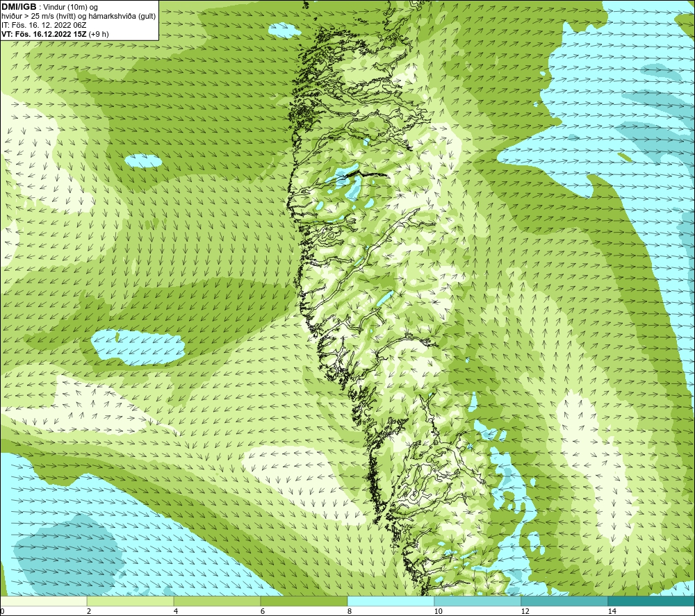Pick the 6–8 m/s darker green swatch
The image size is (695, 616).
pyautogui.click(x=304, y=601)
